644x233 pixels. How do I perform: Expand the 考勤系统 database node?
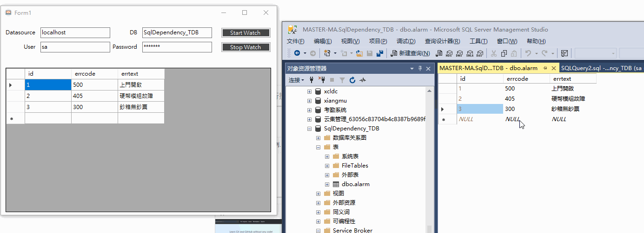310,110
